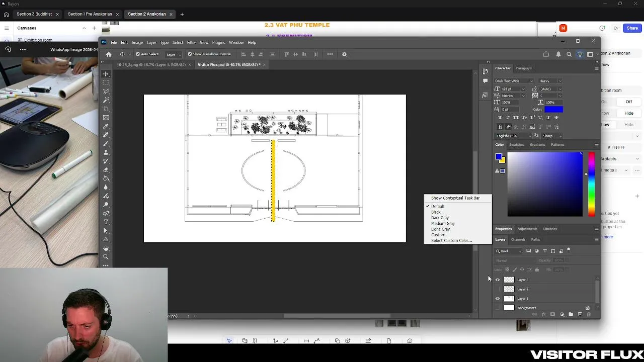Select the Clone Stamp tool
644x362 pixels.
tap(106, 152)
